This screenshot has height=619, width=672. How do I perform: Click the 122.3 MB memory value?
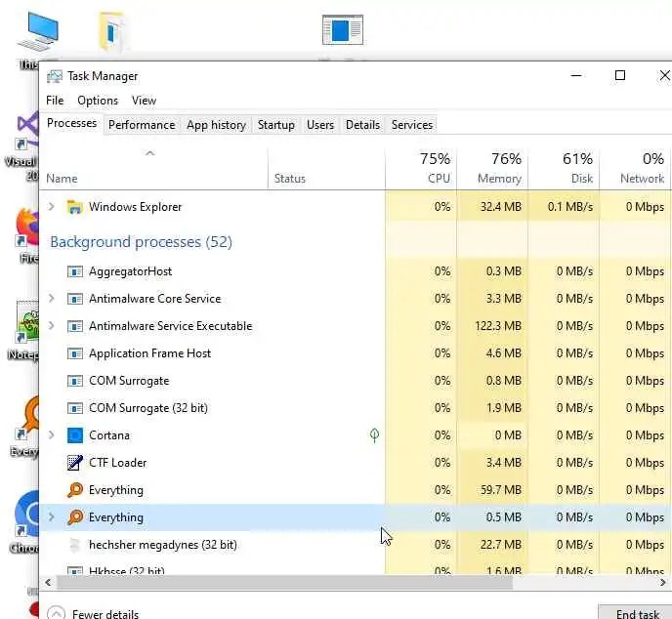point(498,326)
